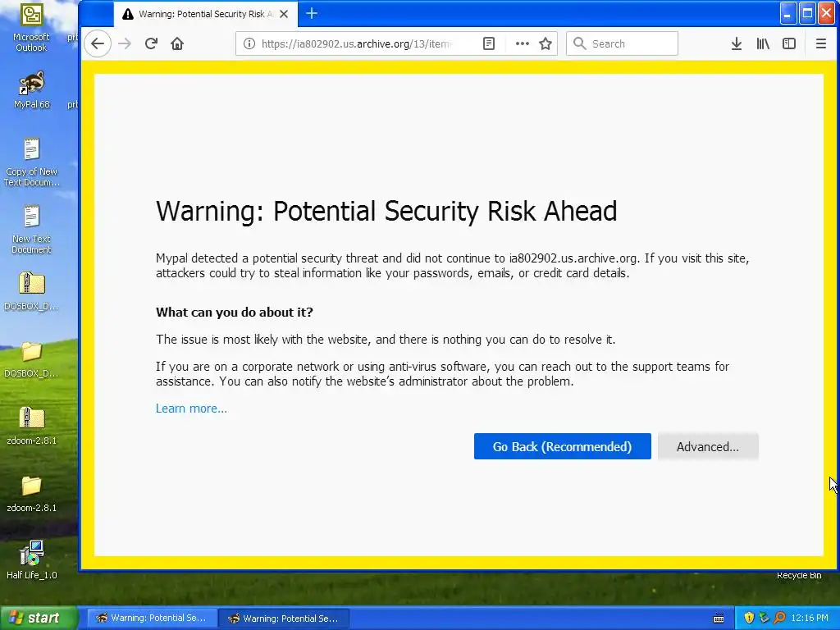The width and height of the screenshot is (840, 630).
Task: Click the Forward arrow in browser toolbar
Action: point(125,43)
